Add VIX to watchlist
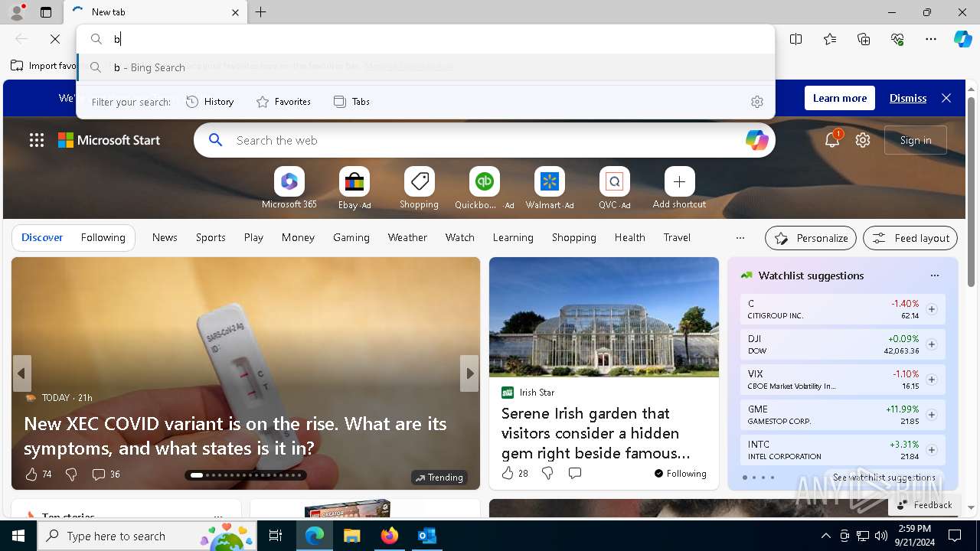Image resolution: width=980 pixels, height=551 pixels. (x=932, y=380)
